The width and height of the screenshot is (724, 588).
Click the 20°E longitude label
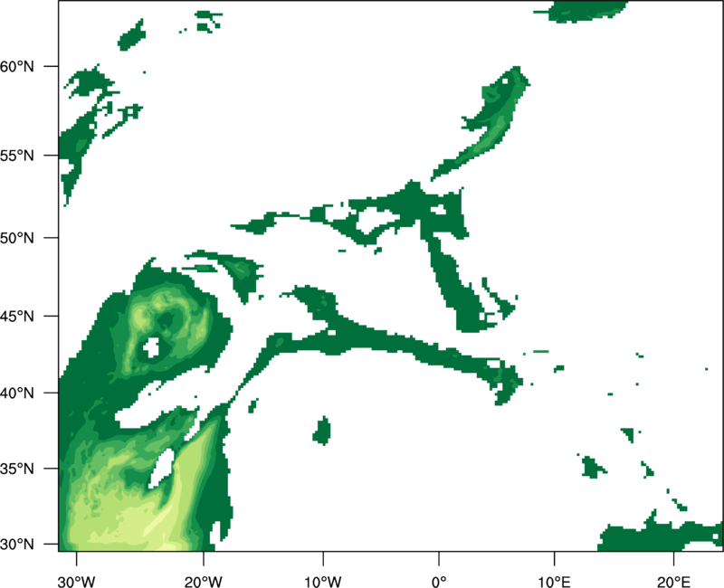pos(673,582)
